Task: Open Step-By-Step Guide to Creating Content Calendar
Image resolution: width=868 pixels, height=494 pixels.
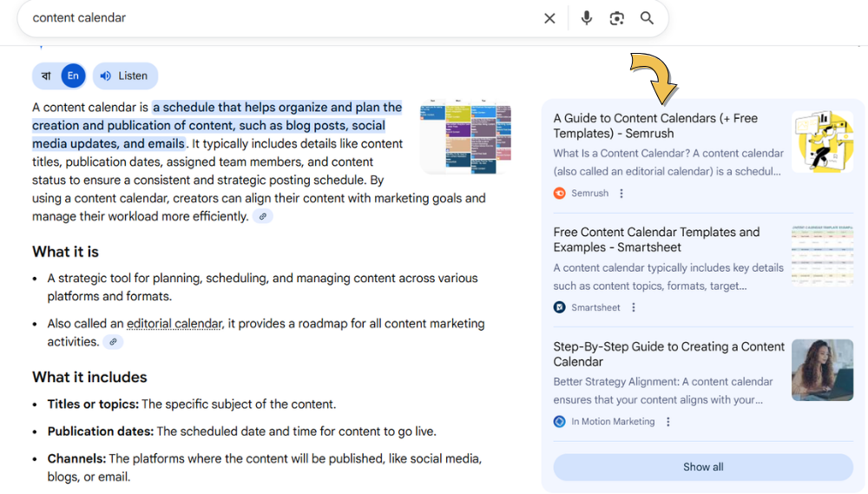Action: [x=668, y=354]
